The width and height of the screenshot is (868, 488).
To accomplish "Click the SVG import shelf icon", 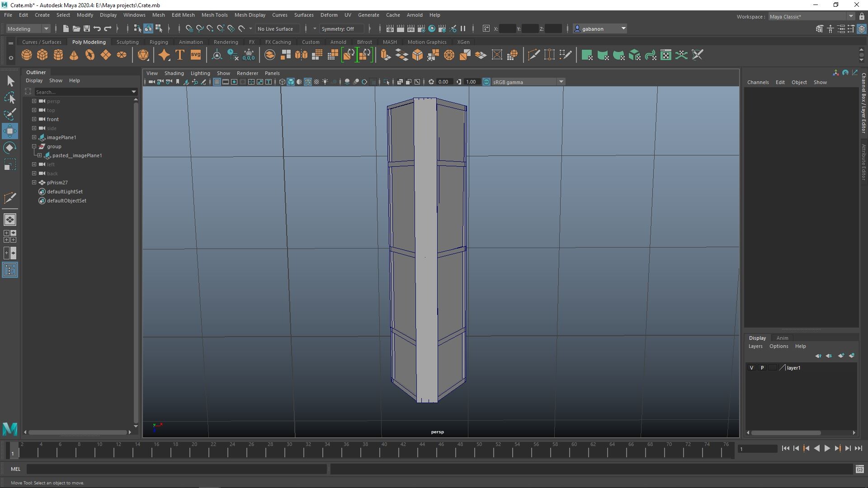I will click(x=195, y=55).
